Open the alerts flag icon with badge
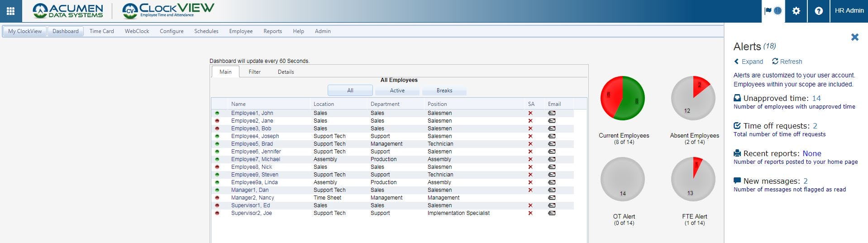 click(x=773, y=11)
